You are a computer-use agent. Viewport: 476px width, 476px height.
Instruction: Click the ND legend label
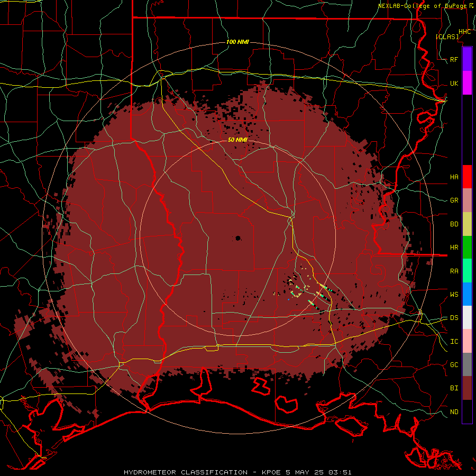click(x=454, y=412)
